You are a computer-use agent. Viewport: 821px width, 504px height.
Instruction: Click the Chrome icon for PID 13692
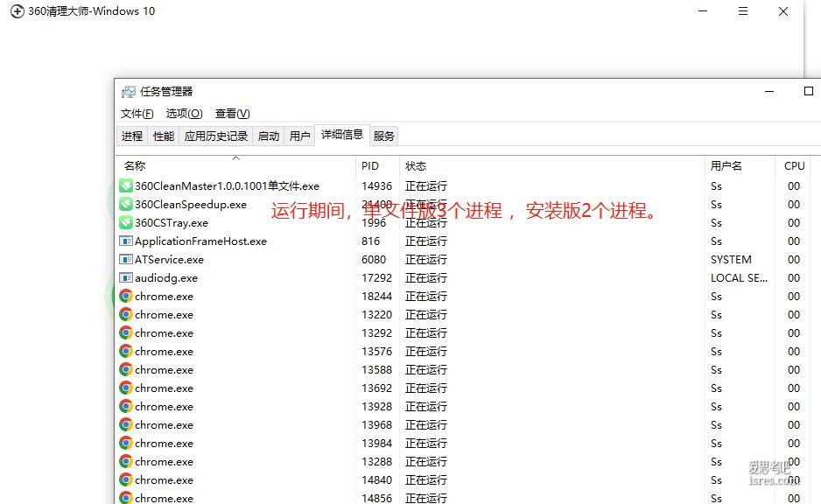coord(126,388)
